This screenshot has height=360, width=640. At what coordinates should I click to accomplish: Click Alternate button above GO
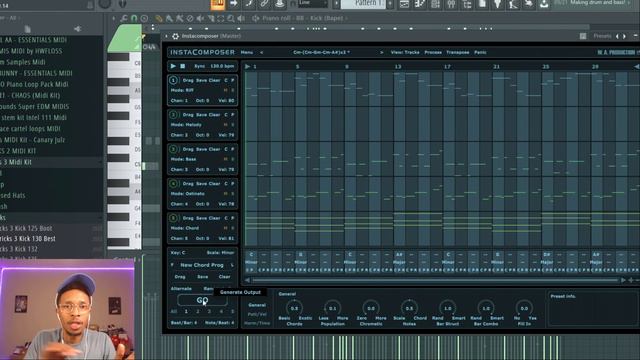coord(181,289)
